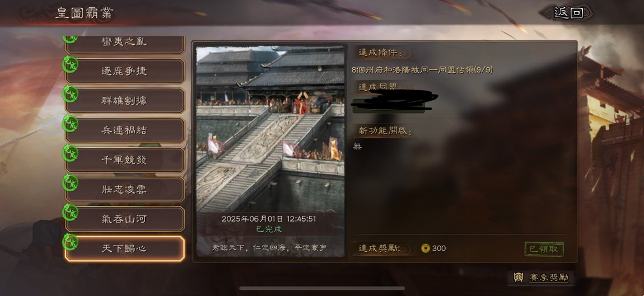Screen dimensions: 644x296
Task: Open the 逐鹿爭捷 chapter
Action: point(125,71)
